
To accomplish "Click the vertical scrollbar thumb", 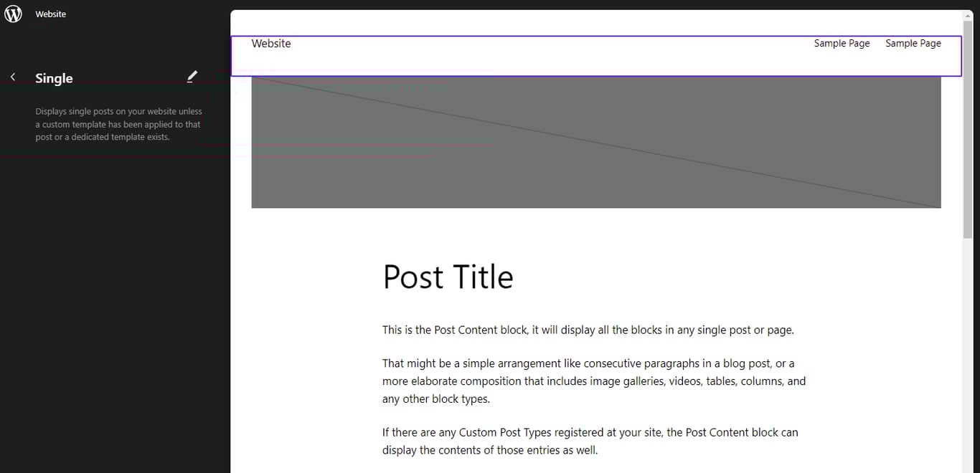I will [967, 129].
